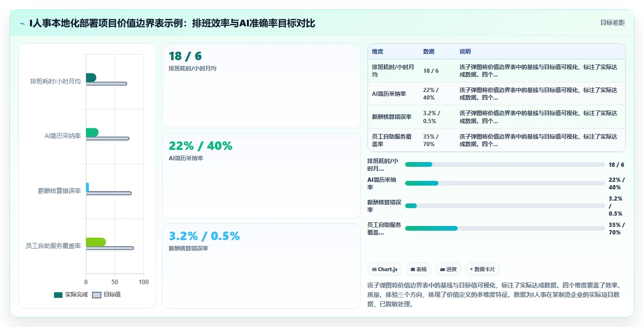The width and height of the screenshot is (644, 327).
Task: Open the 22% / 40% data card
Action: [x=261, y=176]
